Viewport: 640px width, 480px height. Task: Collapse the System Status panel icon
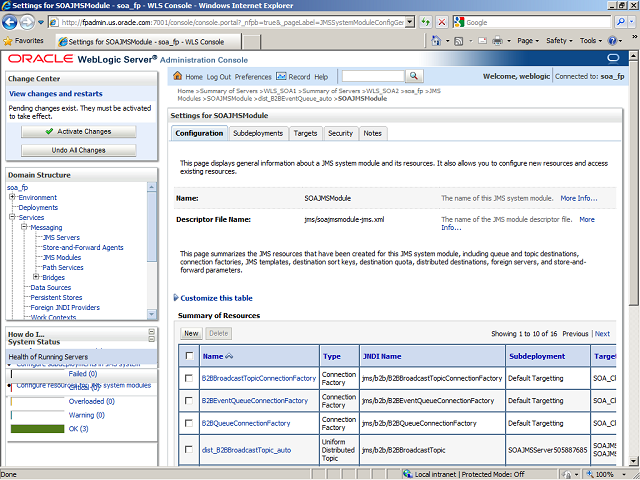151,336
